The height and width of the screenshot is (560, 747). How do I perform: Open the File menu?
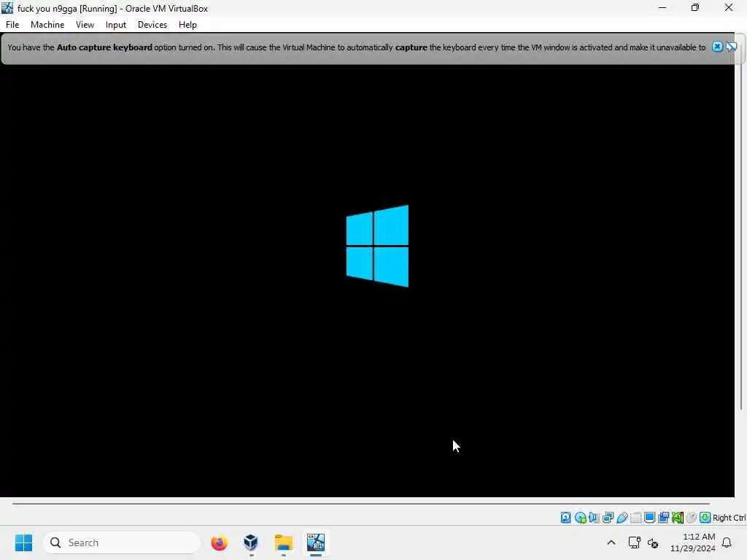tap(12, 25)
